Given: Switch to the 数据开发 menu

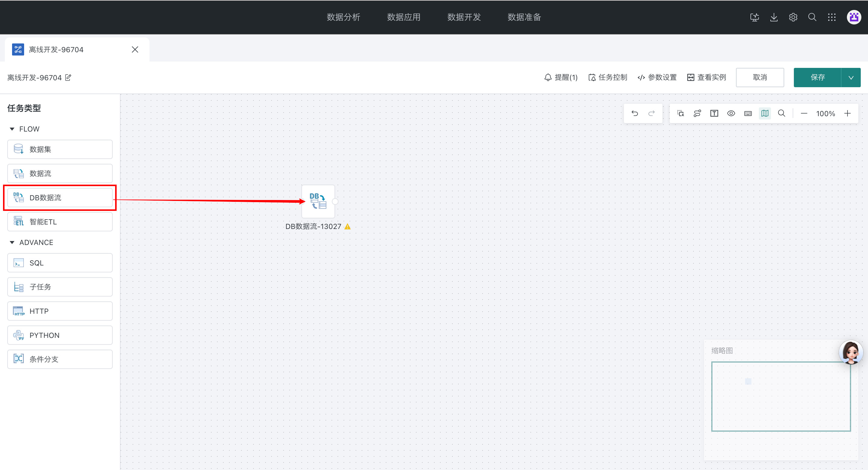Looking at the screenshot, I should [464, 17].
